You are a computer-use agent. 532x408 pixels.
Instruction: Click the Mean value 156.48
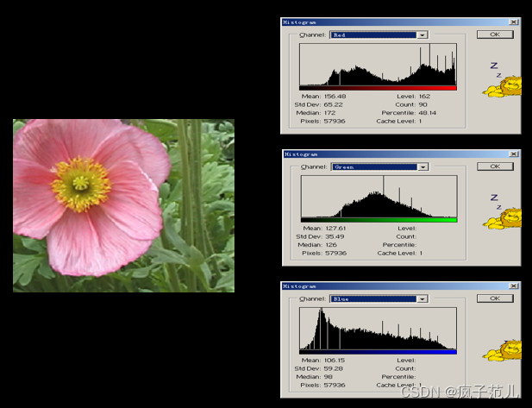click(x=335, y=97)
